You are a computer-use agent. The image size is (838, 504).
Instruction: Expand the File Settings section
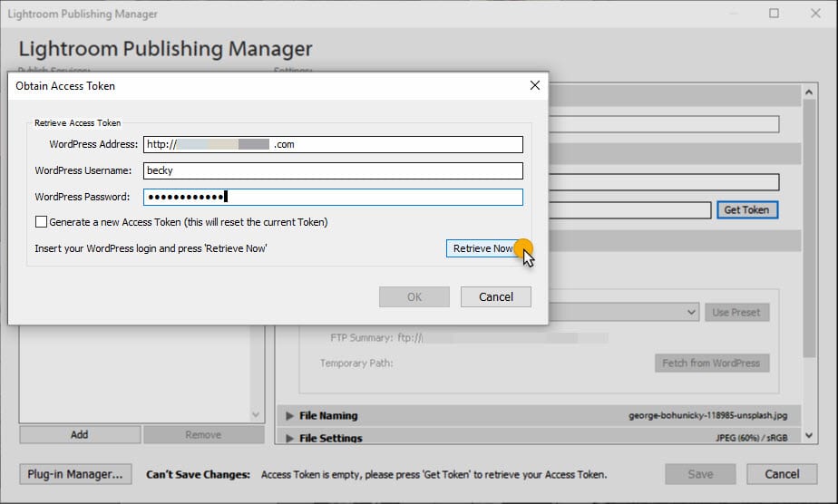289,438
